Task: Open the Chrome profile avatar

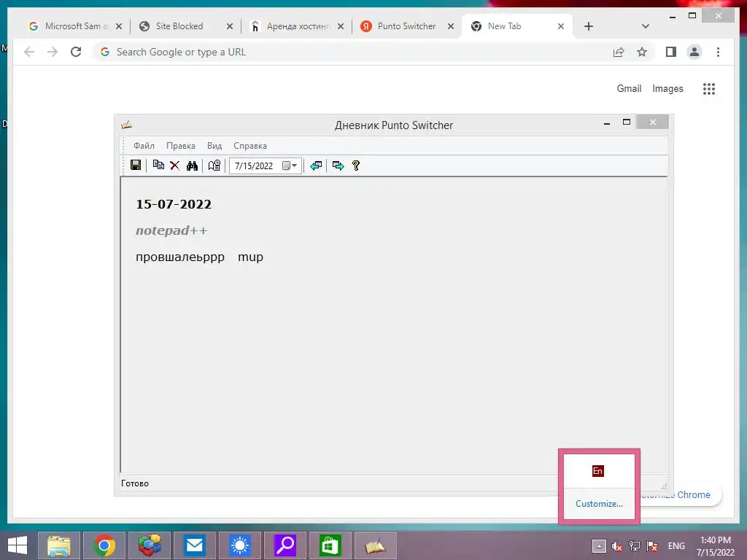Action: pyautogui.click(x=694, y=52)
